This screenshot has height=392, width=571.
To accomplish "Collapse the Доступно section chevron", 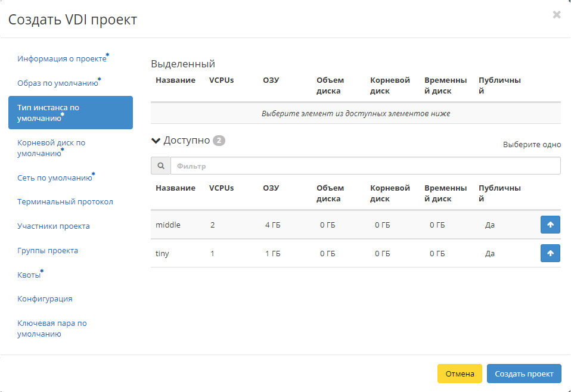I will pyautogui.click(x=156, y=141).
